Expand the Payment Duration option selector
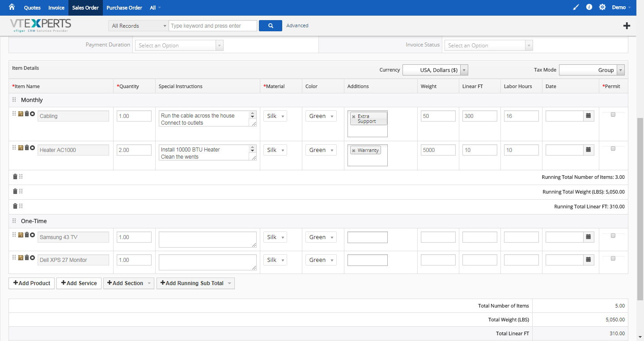Viewport: 644px width, 341px height. pos(219,45)
